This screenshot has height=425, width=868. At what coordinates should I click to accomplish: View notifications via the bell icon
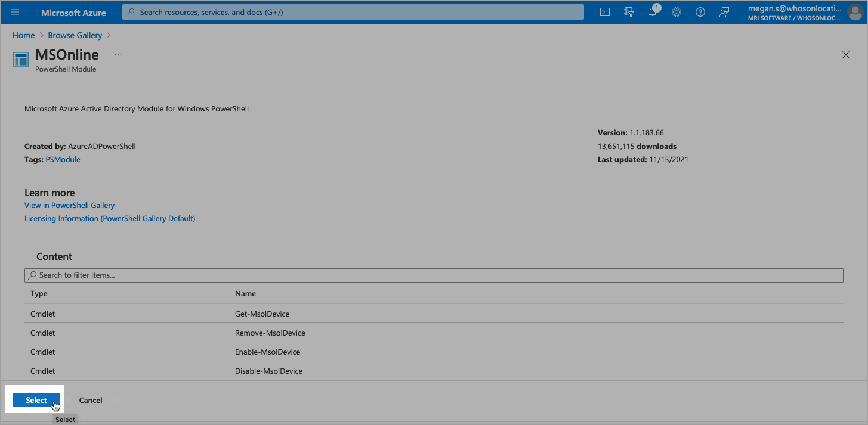653,12
